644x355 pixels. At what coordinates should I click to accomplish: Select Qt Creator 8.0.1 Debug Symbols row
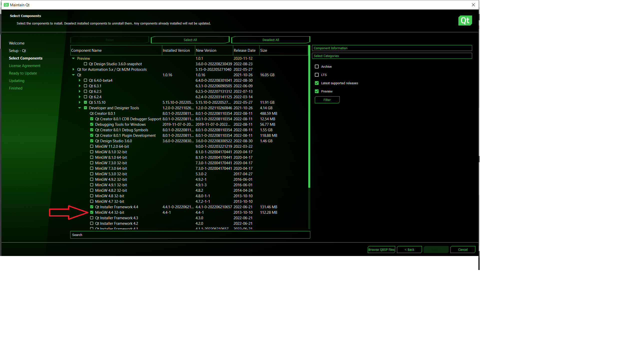pyautogui.click(x=189, y=130)
